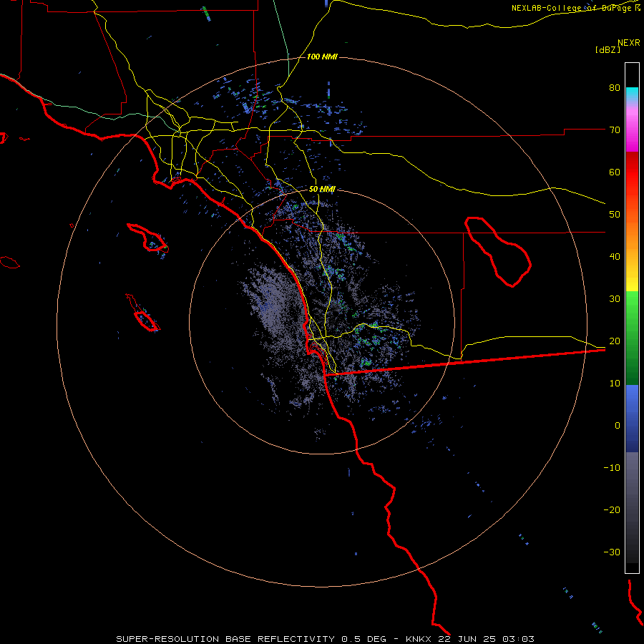Click the "-10" value on the dBZ scale
This screenshot has width=644, height=644.
[612, 468]
